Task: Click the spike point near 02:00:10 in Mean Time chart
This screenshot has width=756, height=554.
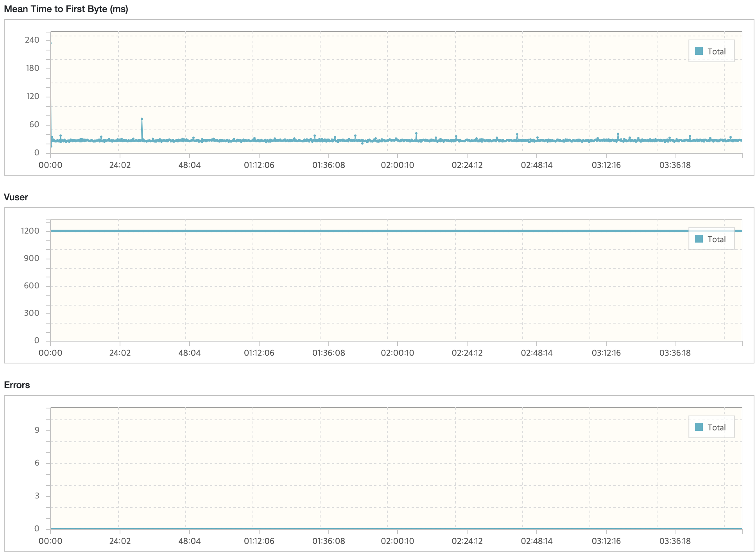Action: tap(416, 133)
